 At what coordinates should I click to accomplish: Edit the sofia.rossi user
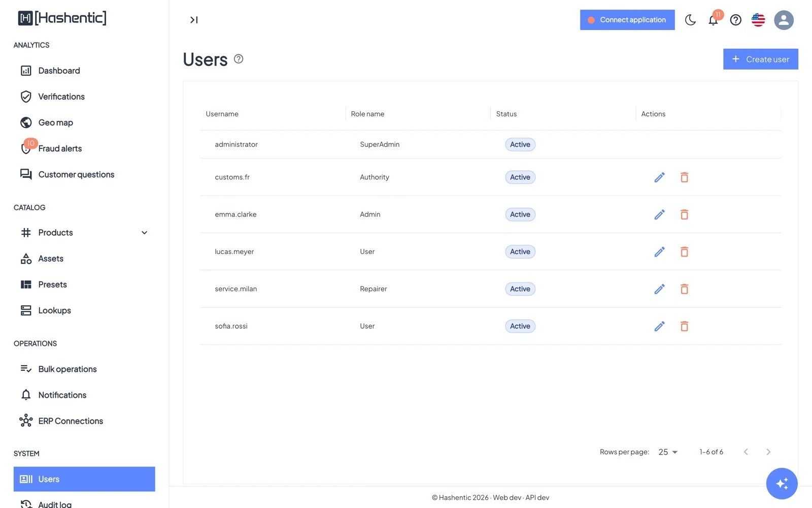point(659,326)
